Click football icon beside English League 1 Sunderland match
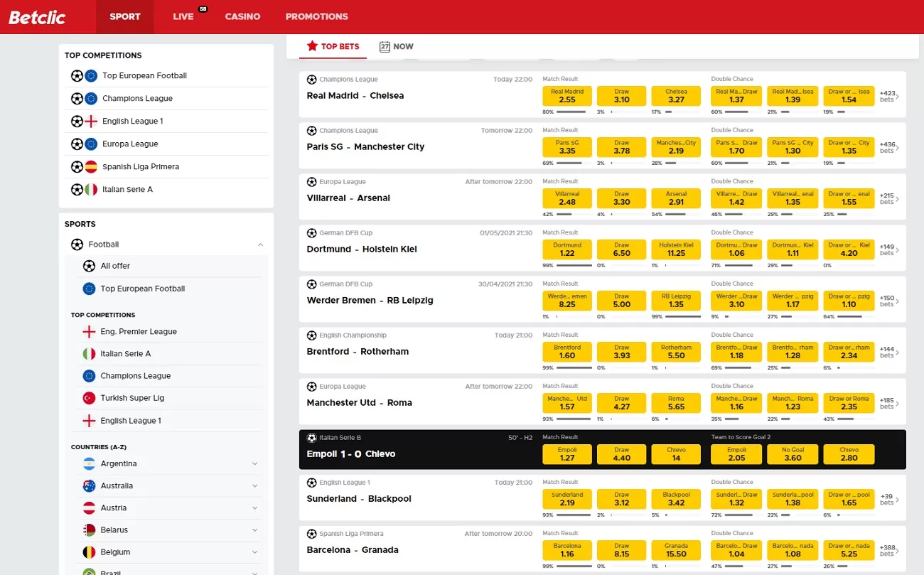Screen dimensions: 924x575 311,483
